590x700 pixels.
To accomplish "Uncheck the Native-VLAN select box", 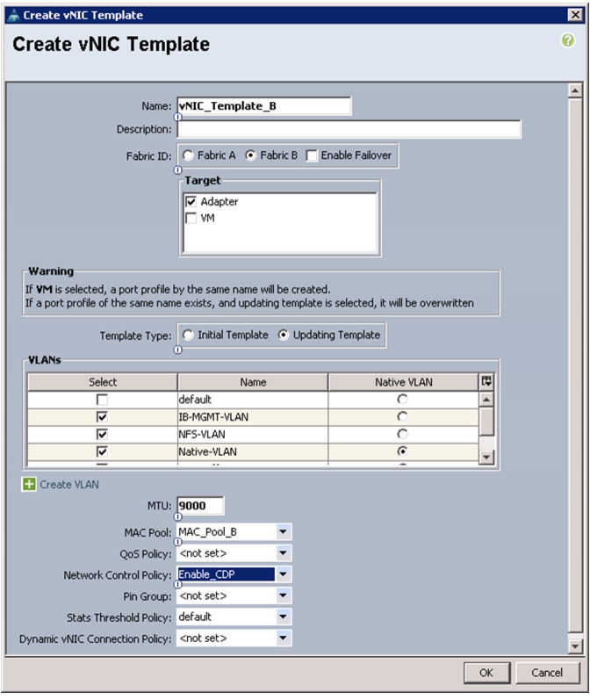I will (x=102, y=451).
